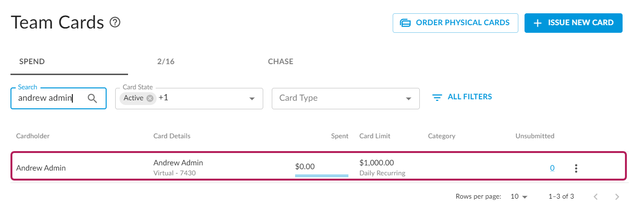Switch to the CHASE tab

[280, 62]
